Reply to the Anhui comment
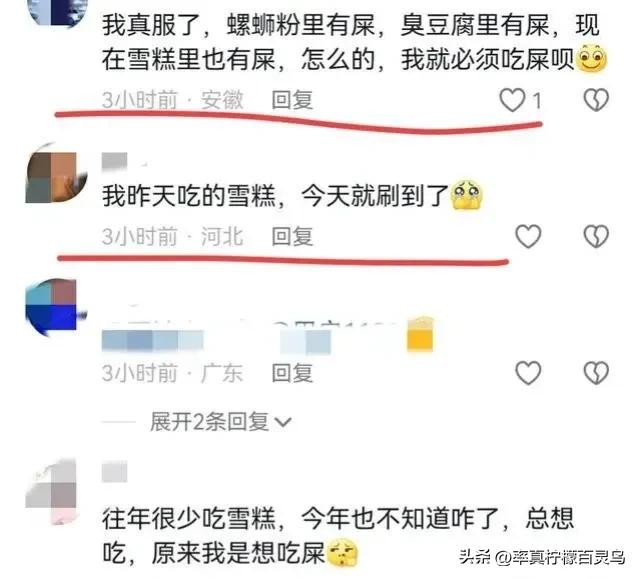 (x=293, y=100)
